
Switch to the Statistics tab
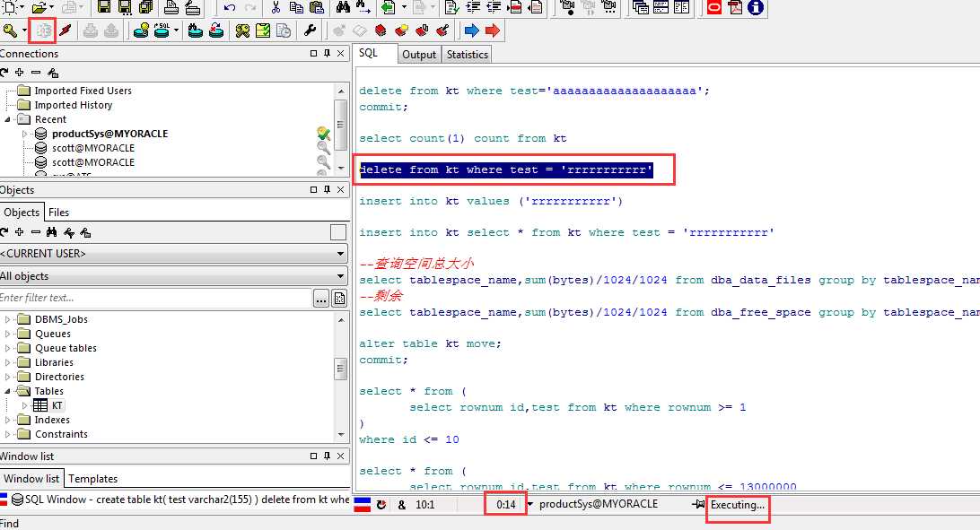point(467,55)
